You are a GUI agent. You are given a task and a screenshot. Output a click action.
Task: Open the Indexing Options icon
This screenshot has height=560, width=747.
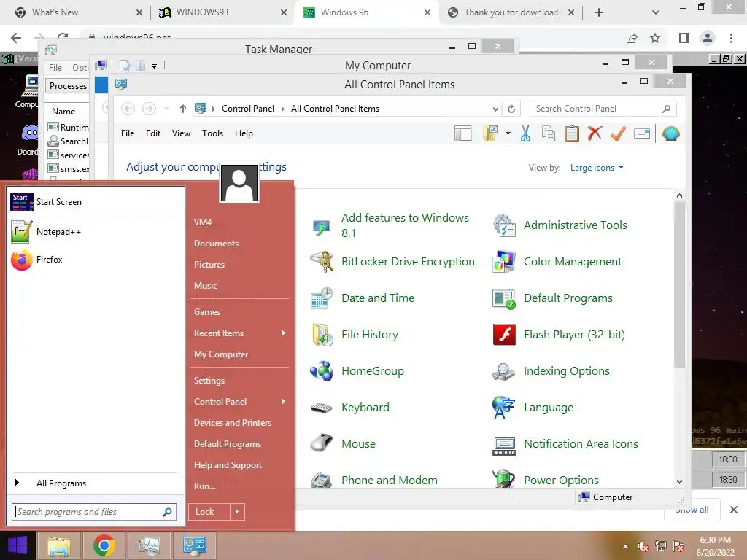[x=503, y=371]
